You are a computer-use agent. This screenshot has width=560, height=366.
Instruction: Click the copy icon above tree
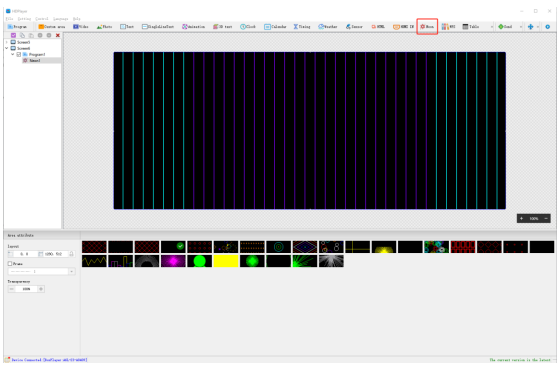(22, 35)
